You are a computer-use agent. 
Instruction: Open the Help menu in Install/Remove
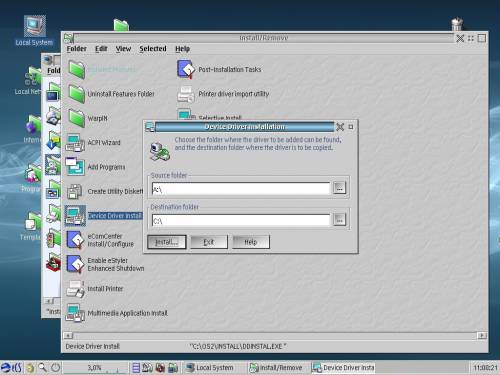(182, 49)
